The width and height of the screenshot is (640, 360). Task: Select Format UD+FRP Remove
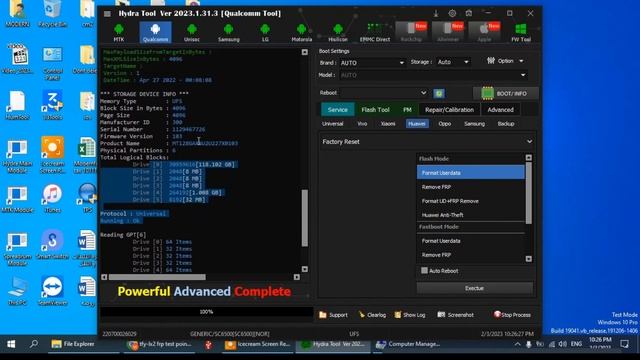pyautogui.click(x=471, y=201)
